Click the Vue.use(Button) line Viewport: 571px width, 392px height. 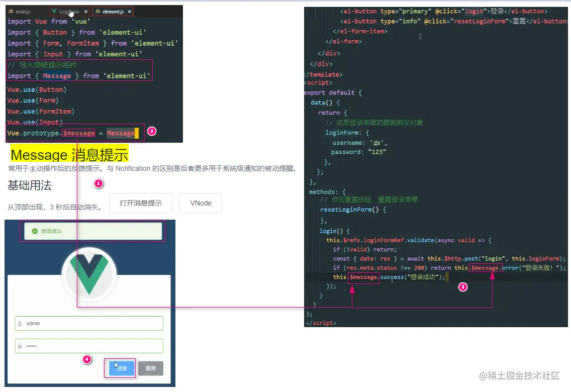coord(36,89)
